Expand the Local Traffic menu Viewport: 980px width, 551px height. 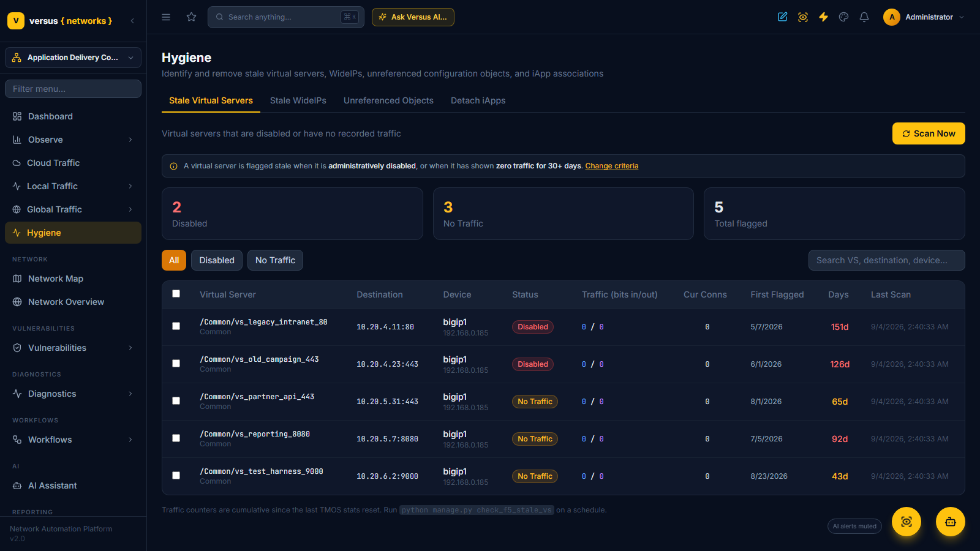(x=73, y=186)
